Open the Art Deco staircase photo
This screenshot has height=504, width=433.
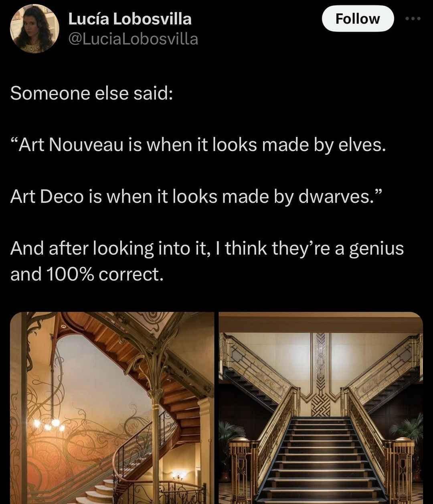click(x=321, y=408)
